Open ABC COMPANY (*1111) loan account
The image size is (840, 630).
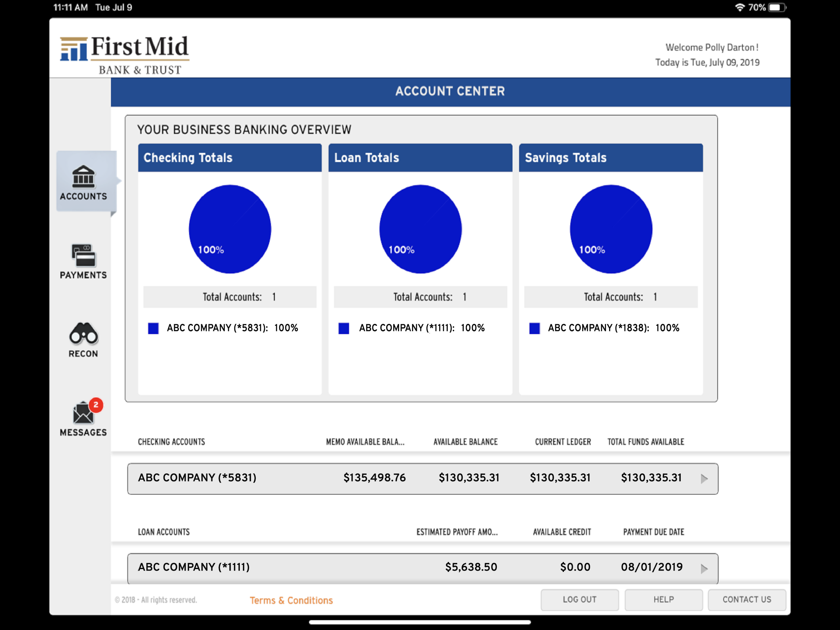(x=423, y=568)
